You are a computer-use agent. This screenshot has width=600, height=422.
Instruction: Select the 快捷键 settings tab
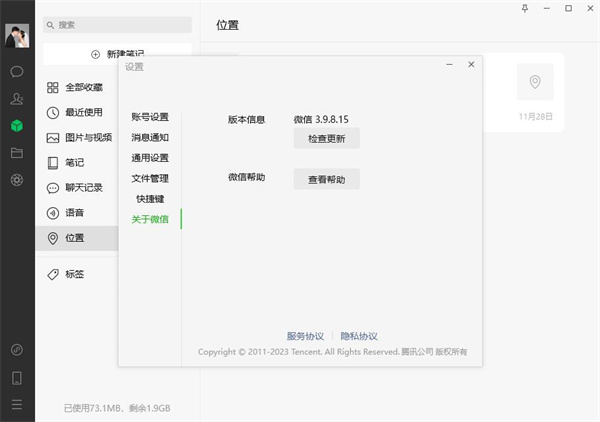tap(152, 198)
